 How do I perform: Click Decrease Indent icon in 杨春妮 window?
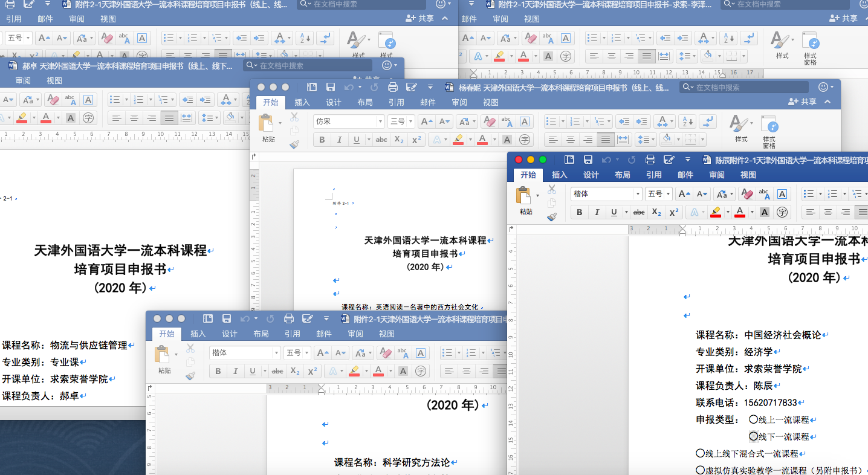[624, 121]
